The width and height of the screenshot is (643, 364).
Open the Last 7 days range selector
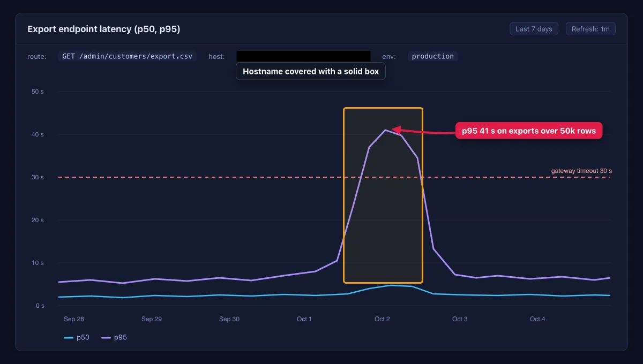[534, 29]
